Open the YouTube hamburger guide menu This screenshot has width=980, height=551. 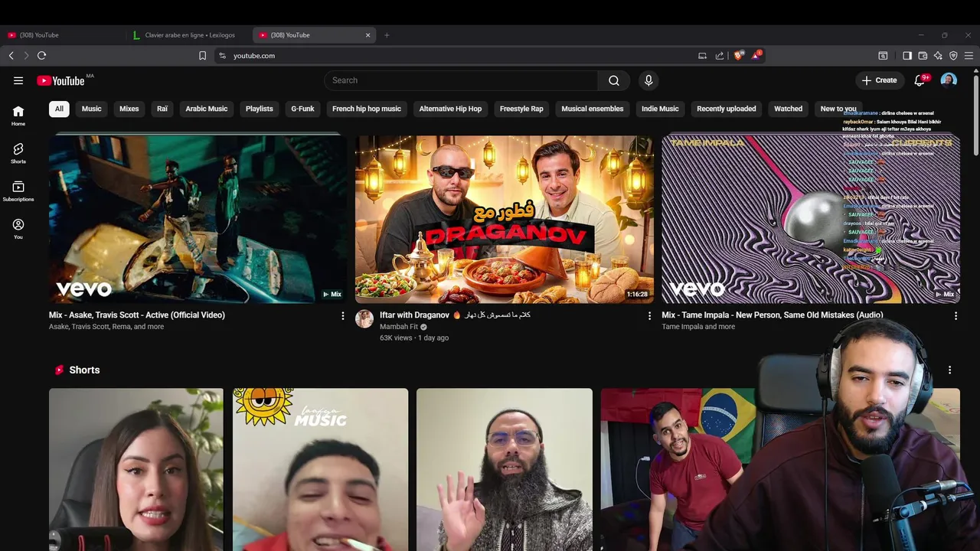click(18, 80)
